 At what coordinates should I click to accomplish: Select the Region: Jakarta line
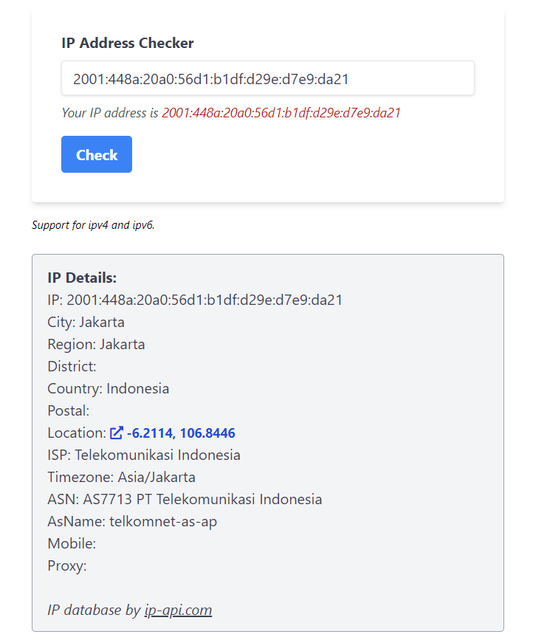[x=96, y=344]
